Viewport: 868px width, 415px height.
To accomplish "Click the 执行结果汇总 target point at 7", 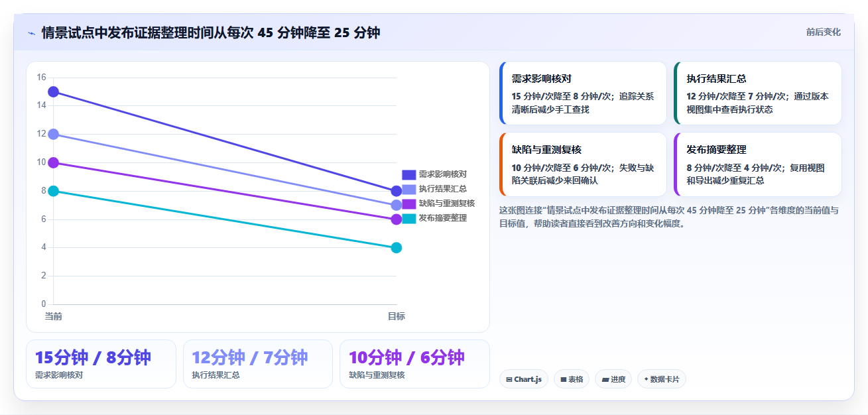I will pos(397,206).
